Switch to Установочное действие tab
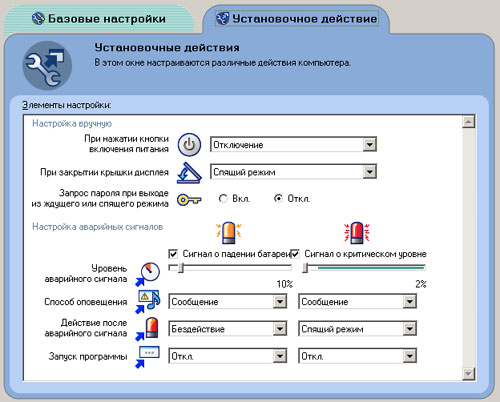 coord(297,19)
